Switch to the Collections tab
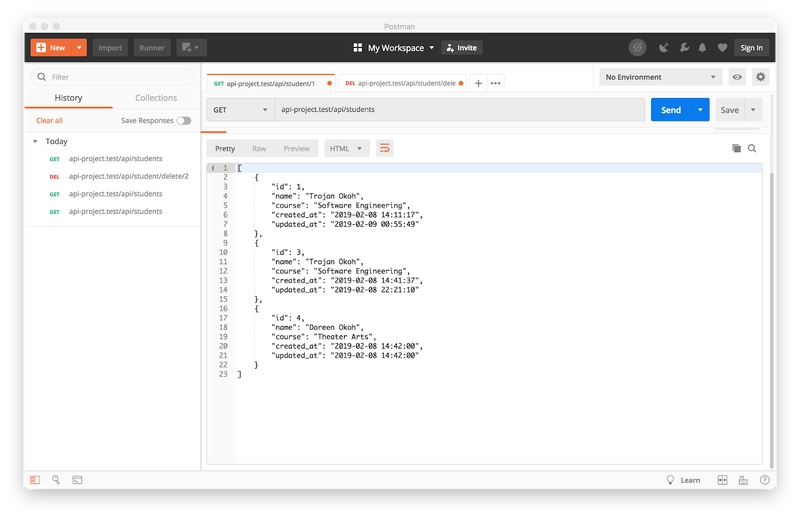Viewport: 800px width, 518px height. 156,98
